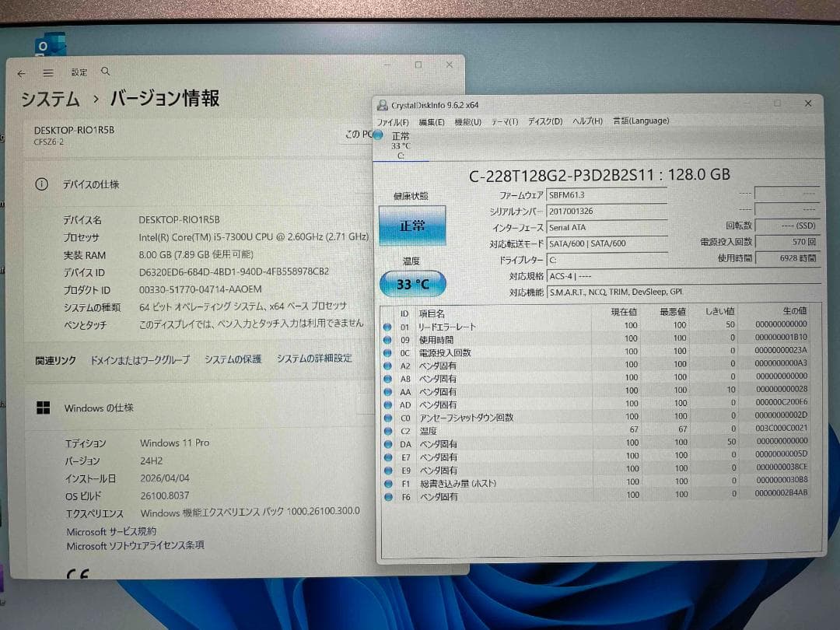This screenshot has height=630, width=840.
Task: Click the 項目名 column header
Action: click(x=432, y=313)
